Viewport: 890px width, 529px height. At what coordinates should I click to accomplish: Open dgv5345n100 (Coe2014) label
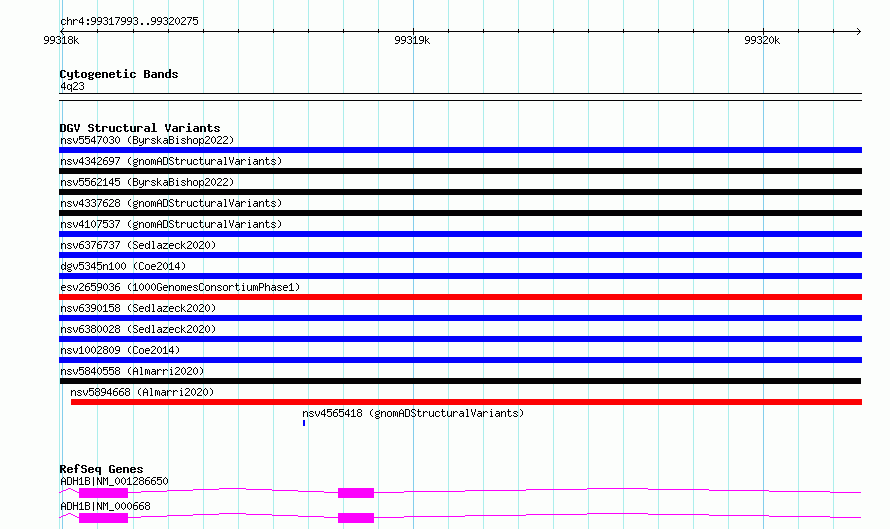(x=123, y=266)
